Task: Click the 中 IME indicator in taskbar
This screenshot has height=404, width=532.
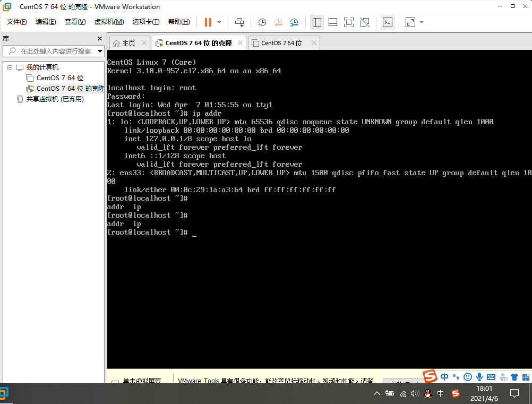Action: pos(440,393)
